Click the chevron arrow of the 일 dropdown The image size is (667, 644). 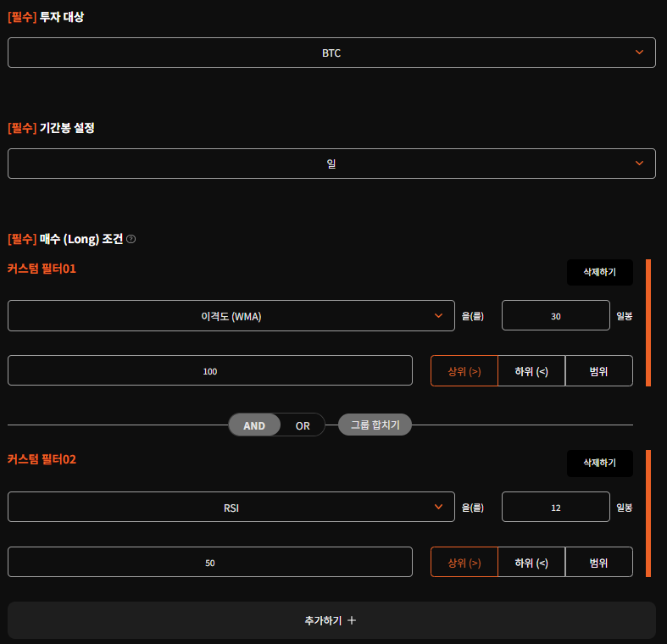pos(639,164)
